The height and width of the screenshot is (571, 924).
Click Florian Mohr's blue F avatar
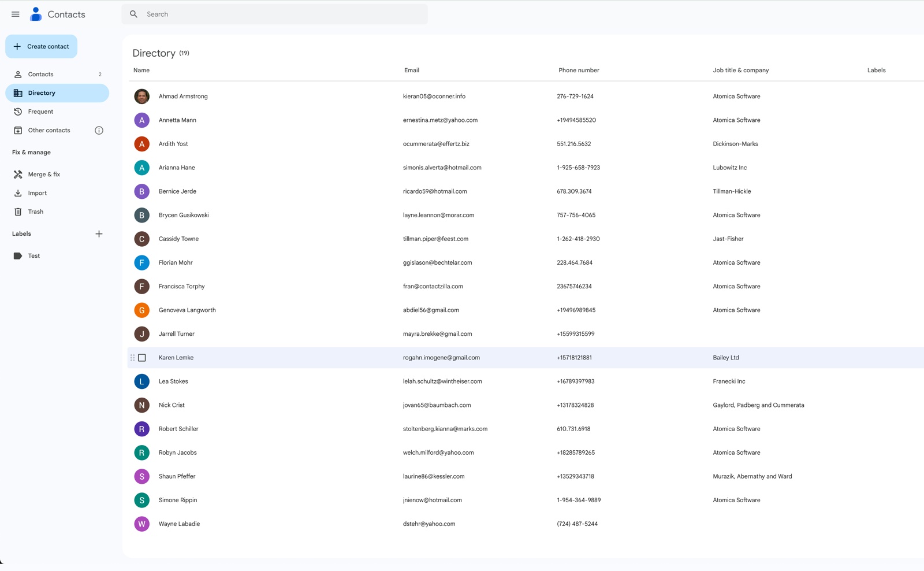[141, 262]
